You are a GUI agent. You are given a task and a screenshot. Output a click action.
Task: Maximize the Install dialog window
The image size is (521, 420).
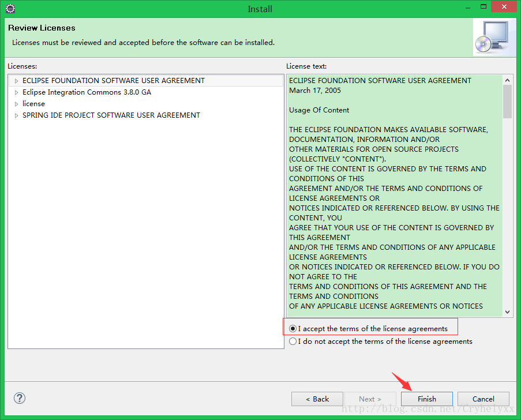point(483,7)
